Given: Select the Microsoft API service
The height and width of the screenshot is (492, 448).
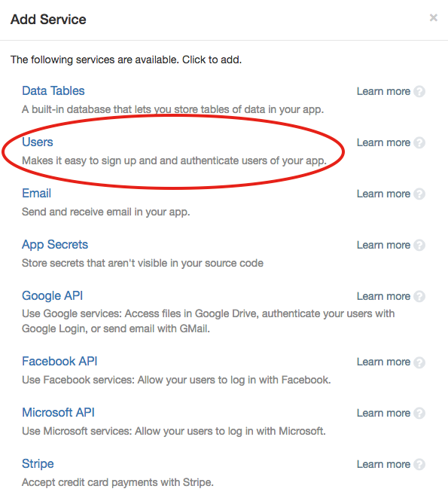Looking at the screenshot, I should [58, 413].
